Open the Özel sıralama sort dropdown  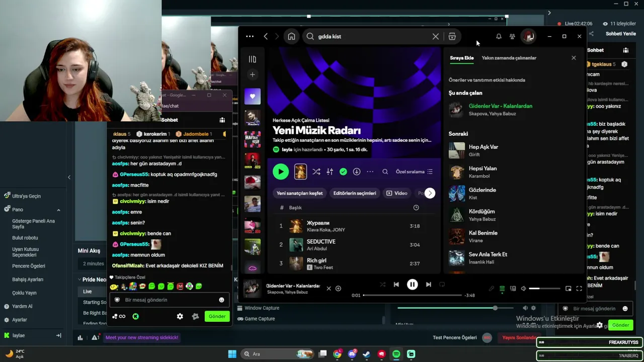pyautogui.click(x=414, y=172)
